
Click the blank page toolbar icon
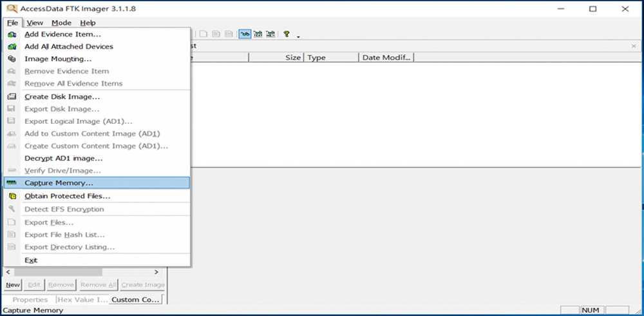(x=204, y=34)
